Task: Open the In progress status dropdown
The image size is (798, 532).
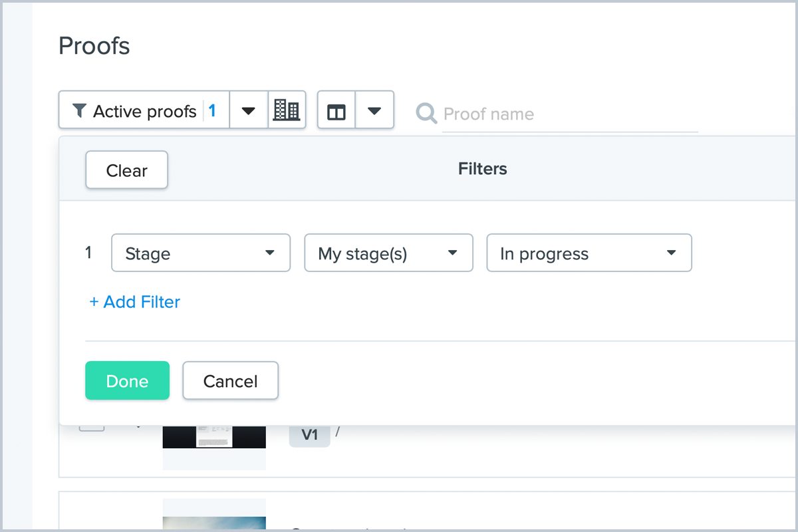Action: [589, 253]
